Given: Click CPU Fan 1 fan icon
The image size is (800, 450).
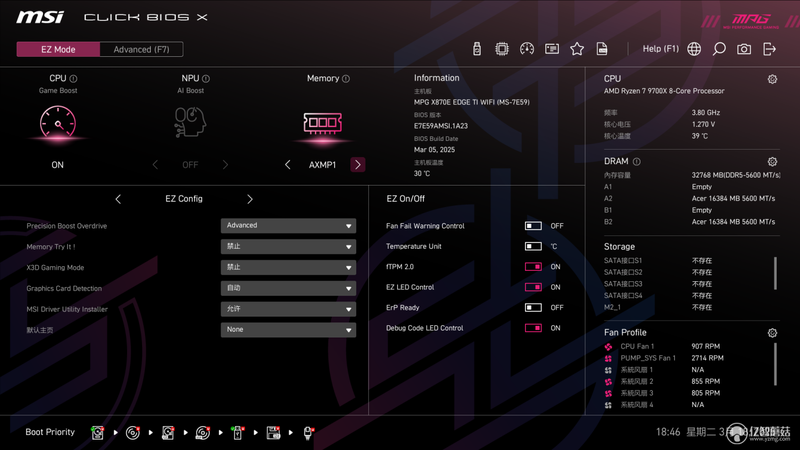Looking at the screenshot, I should [x=608, y=346].
